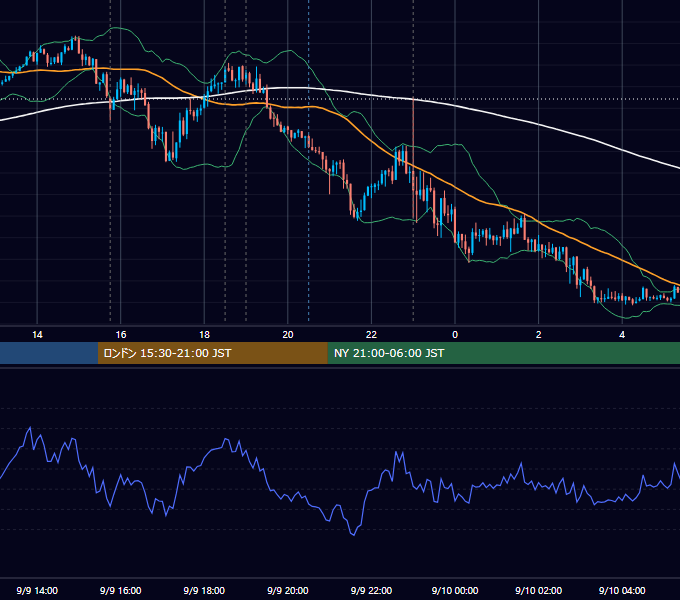The width and height of the screenshot is (680, 600).
Task: Click hour label 0 on price chart axis
Action: click(455, 335)
